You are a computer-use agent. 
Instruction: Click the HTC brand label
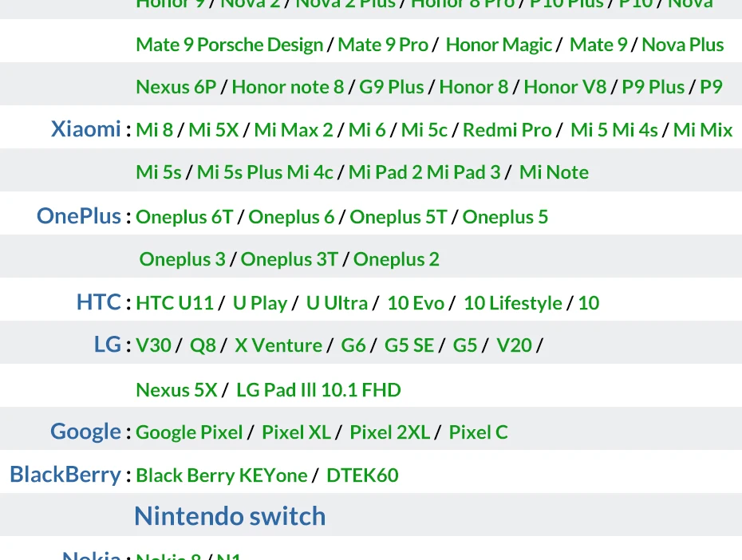tap(99, 302)
